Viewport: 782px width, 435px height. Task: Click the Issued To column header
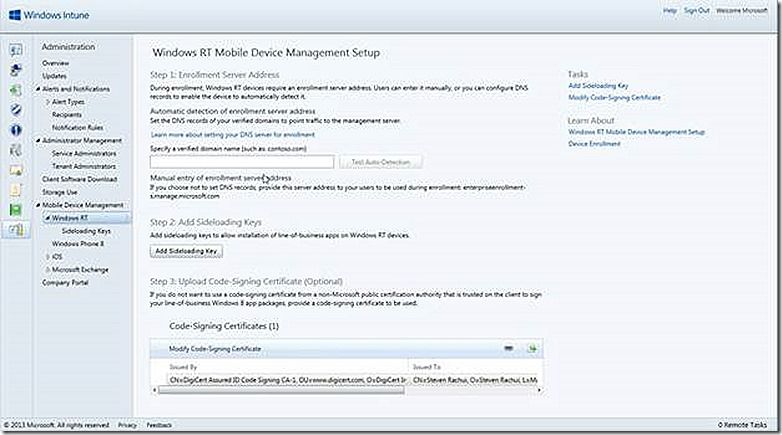[426, 367]
